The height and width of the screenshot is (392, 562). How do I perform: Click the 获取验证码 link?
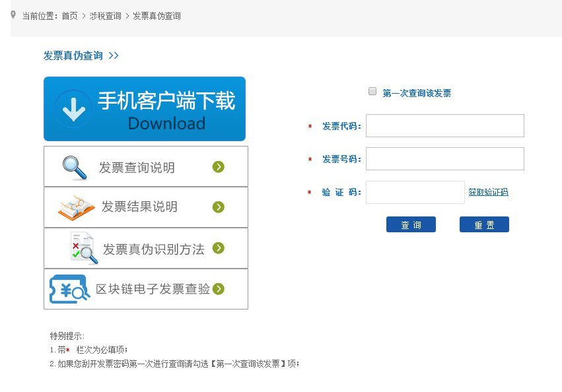(x=488, y=192)
